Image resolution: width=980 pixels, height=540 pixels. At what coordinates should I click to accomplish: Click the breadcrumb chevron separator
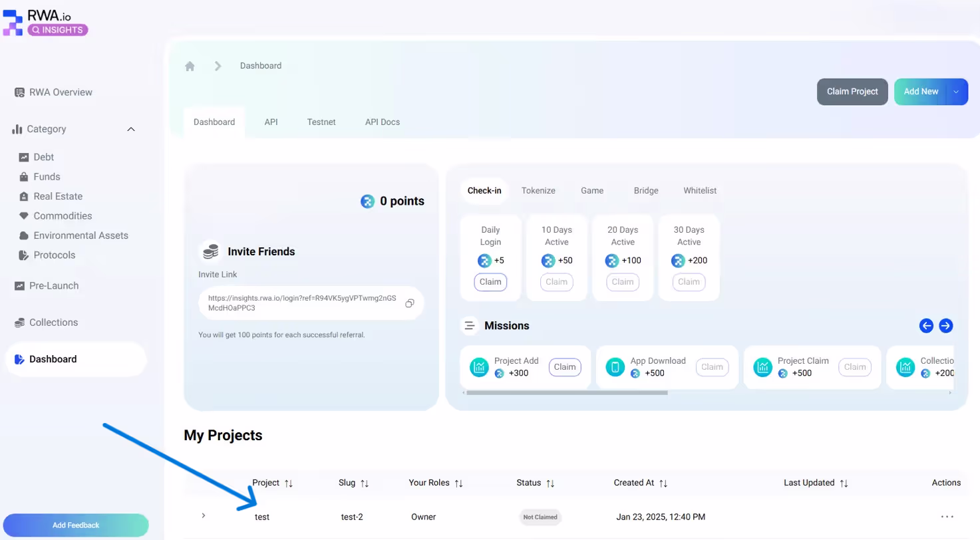point(218,66)
